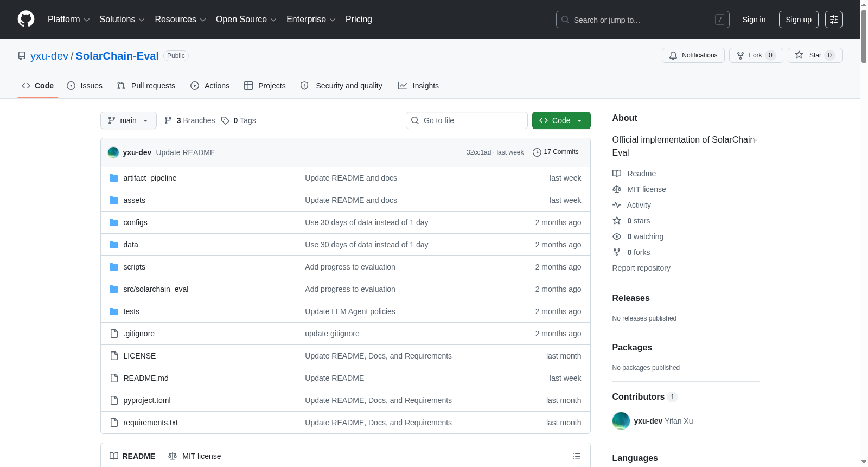Viewport: 868px width, 467px height.
Task: Switch to the Issues tab
Action: point(85,86)
